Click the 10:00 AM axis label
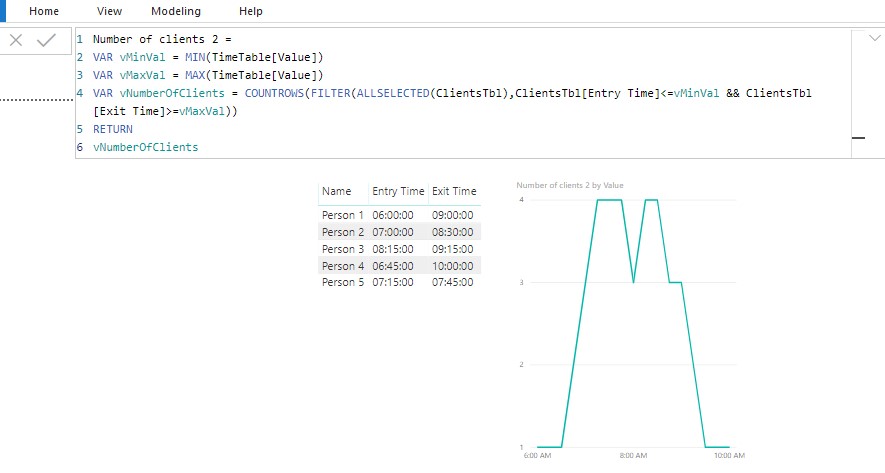Viewport: 885px width, 473px height. click(x=729, y=456)
